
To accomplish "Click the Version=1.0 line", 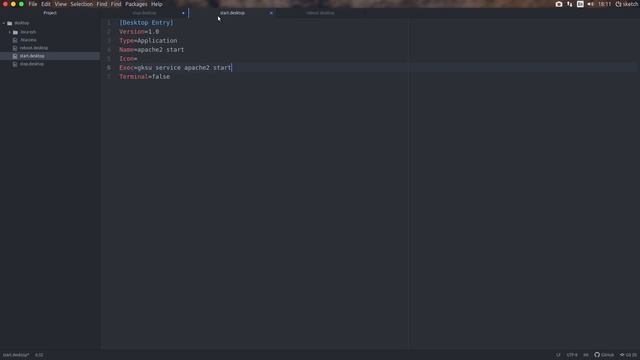I will (139, 32).
